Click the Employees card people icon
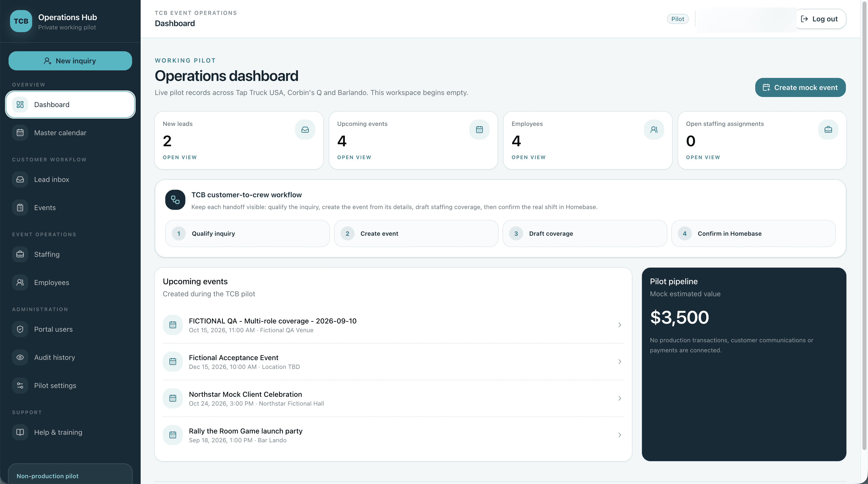Screen dimensions: 868x484 (654, 130)
